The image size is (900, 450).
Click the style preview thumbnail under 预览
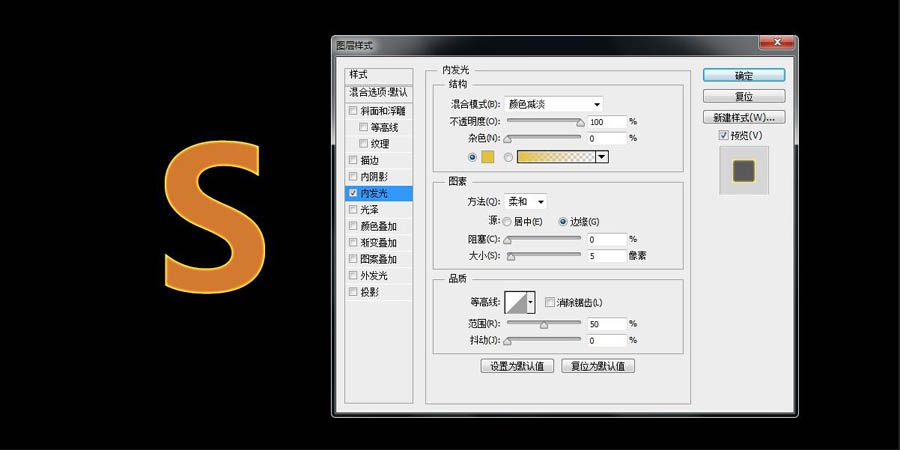tap(743, 170)
